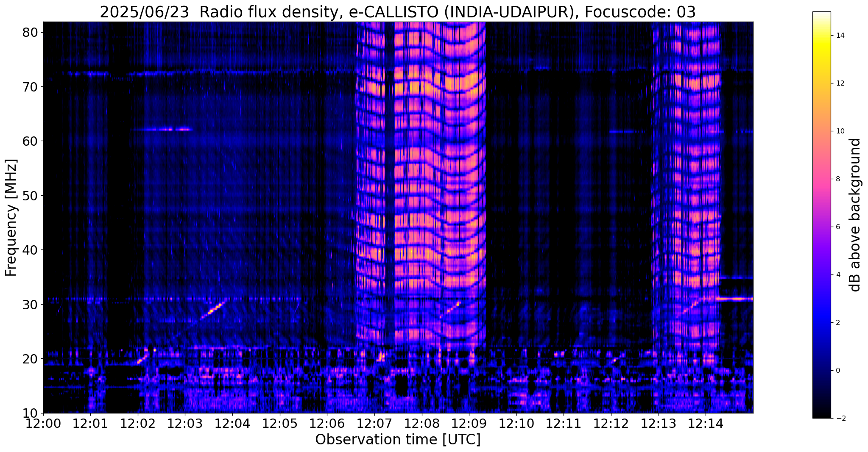
Task: Click the colorbar tick label 0
Action: [x=837, y=371]
